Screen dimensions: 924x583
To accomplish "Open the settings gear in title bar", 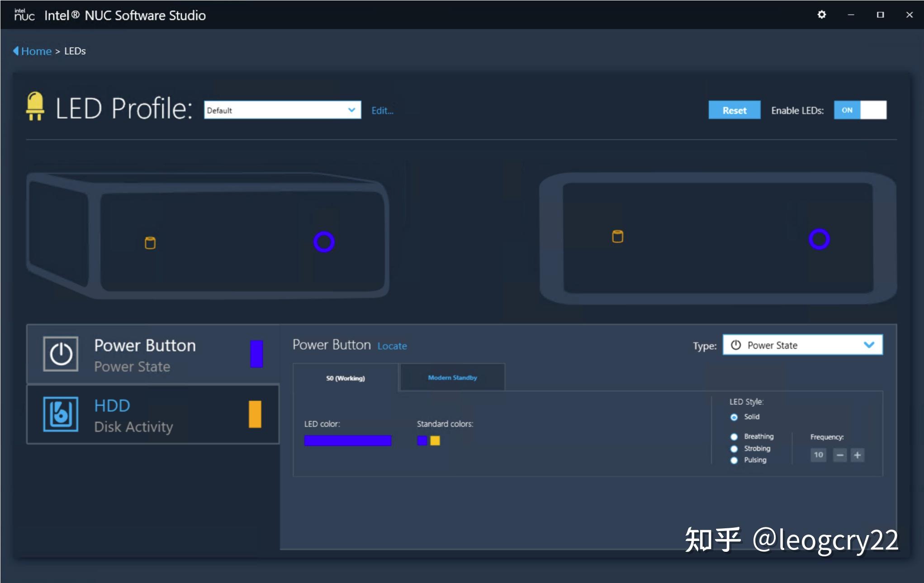I will pos(821,15).
